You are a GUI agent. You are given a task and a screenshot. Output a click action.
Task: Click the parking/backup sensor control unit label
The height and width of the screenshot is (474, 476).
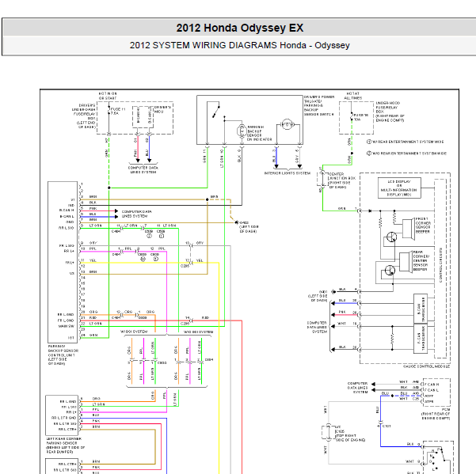63,355
